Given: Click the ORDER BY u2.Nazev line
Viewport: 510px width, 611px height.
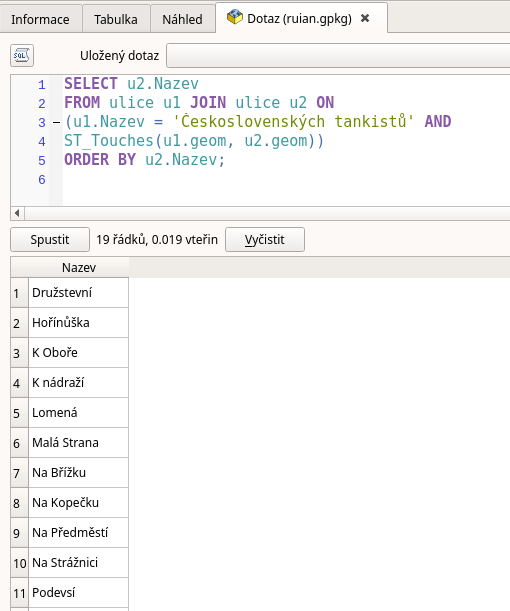Looking at the screenshot, I should (x=145, y=160).
